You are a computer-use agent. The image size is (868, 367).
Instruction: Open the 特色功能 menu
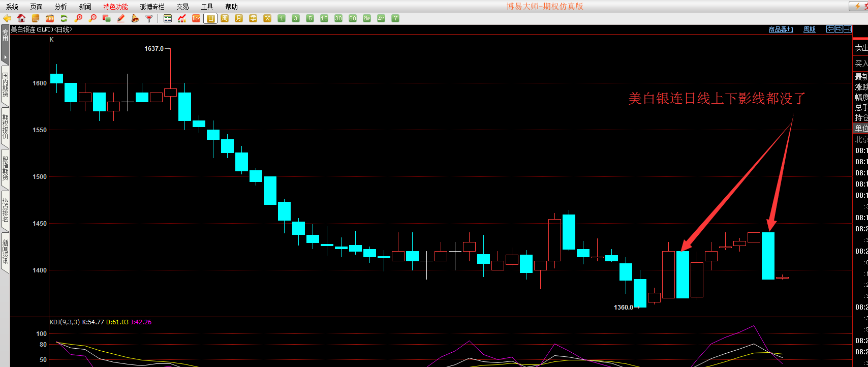pyautogui.click(x=115, y=7)
